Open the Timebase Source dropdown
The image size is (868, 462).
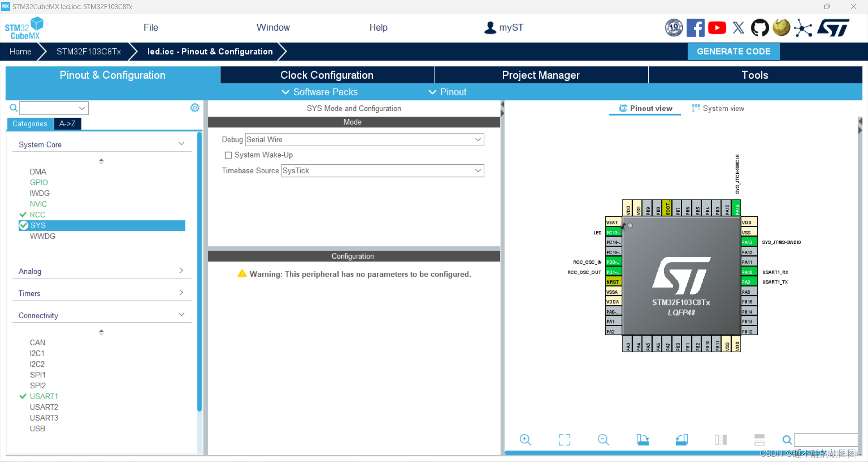click(x=382, y=171)
